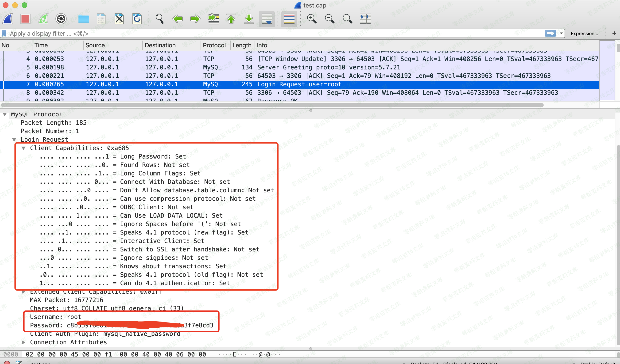Collapse the Client Capabilities tree node
The image size is (620, 364).
[x=24, y=148]
